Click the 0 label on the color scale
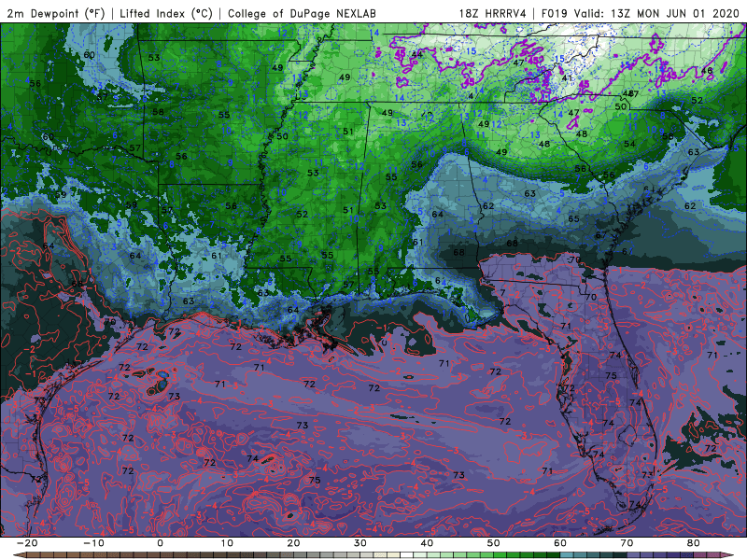 point(160,543)
